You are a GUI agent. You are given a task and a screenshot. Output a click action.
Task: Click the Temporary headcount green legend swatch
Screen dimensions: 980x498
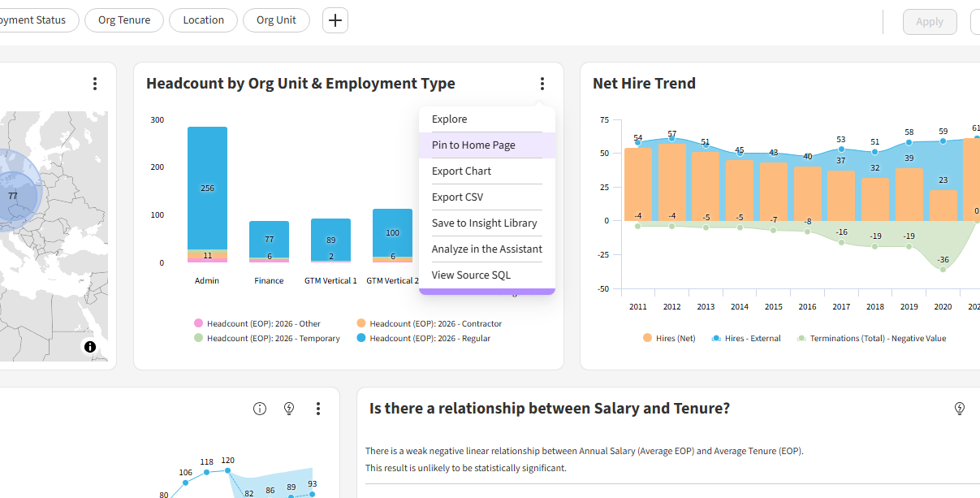click(x=198, y=338)
